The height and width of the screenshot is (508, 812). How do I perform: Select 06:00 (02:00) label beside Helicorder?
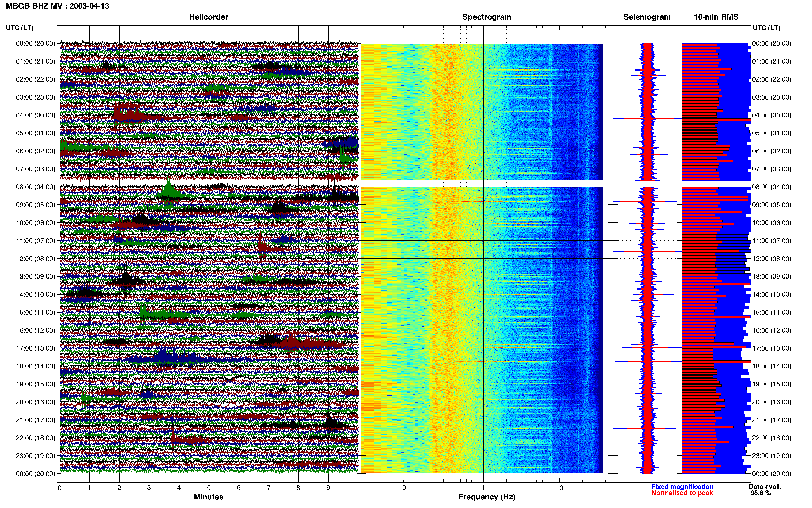tap(36, 151)
